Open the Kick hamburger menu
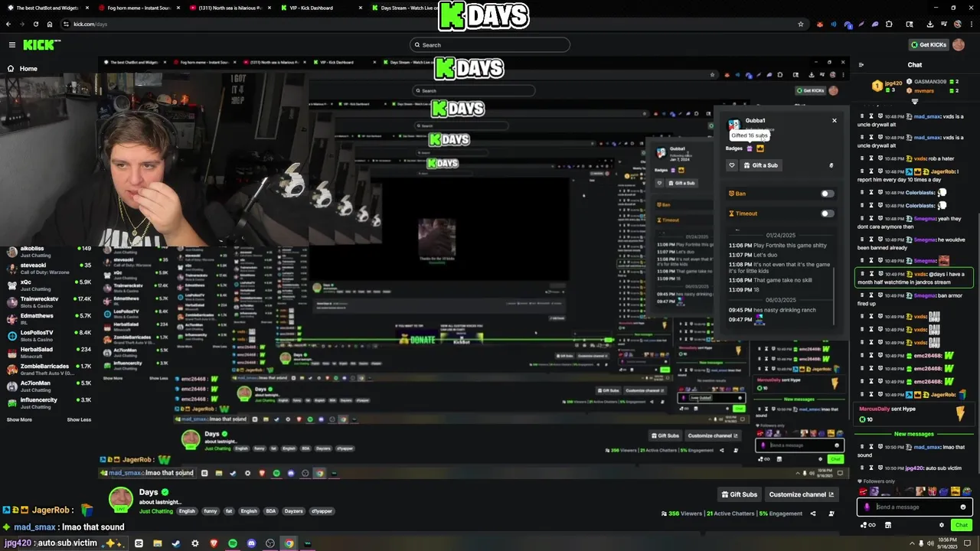The height and width of the screenshot is (551, 980). pos(11,45)
